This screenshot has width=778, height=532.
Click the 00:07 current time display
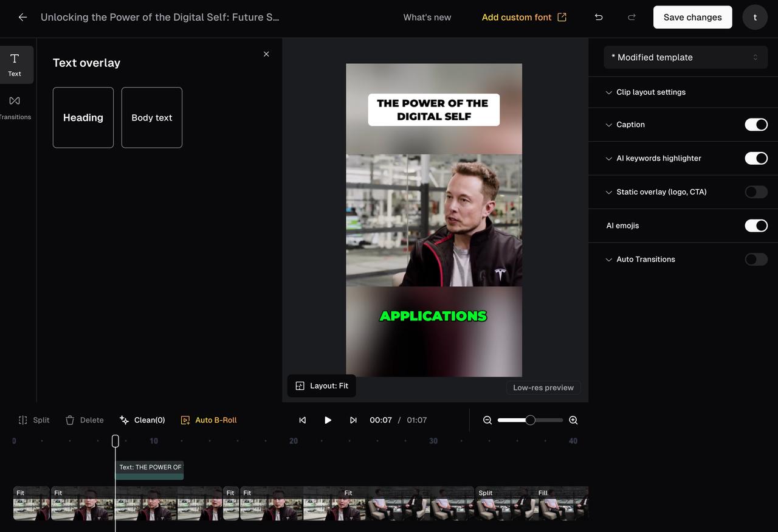(x=380, y=420)
